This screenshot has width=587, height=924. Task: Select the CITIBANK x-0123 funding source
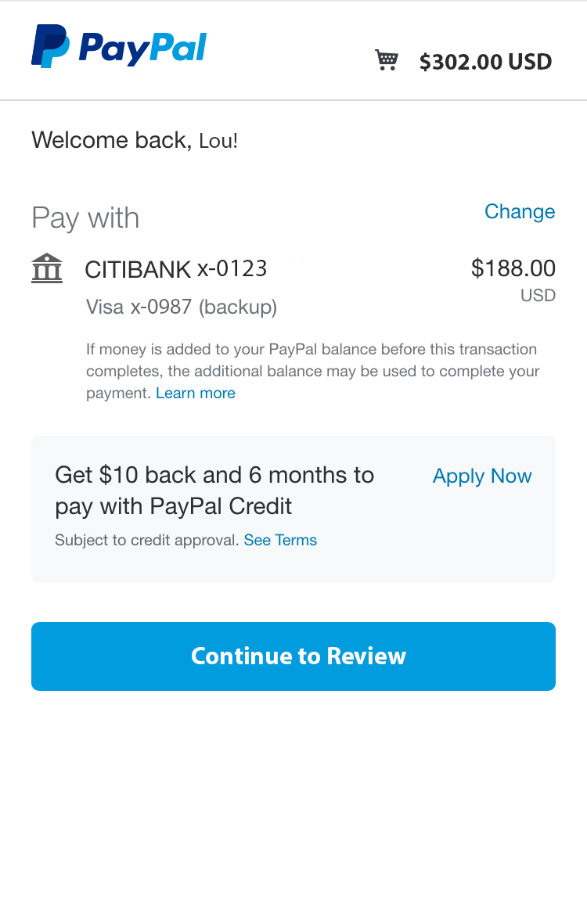(176, 268)
